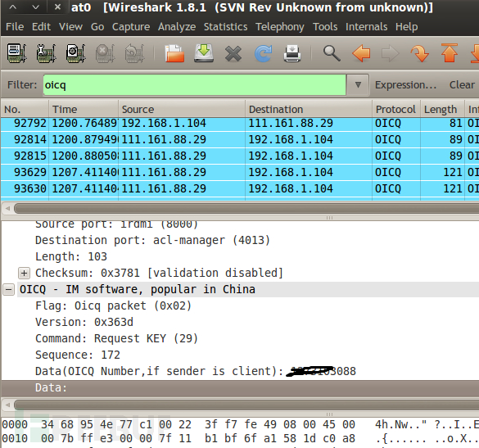Click the packet list horizontal scrollbar
The height and width of the screenshot is (448, 479).
(246, 208)
